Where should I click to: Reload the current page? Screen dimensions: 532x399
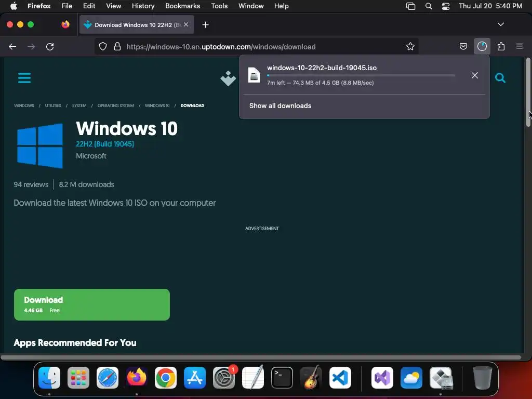tap(50, 47)
